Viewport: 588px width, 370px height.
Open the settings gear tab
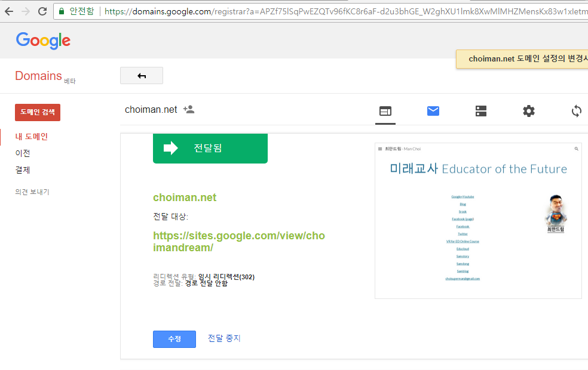click(x=529, y=111)
